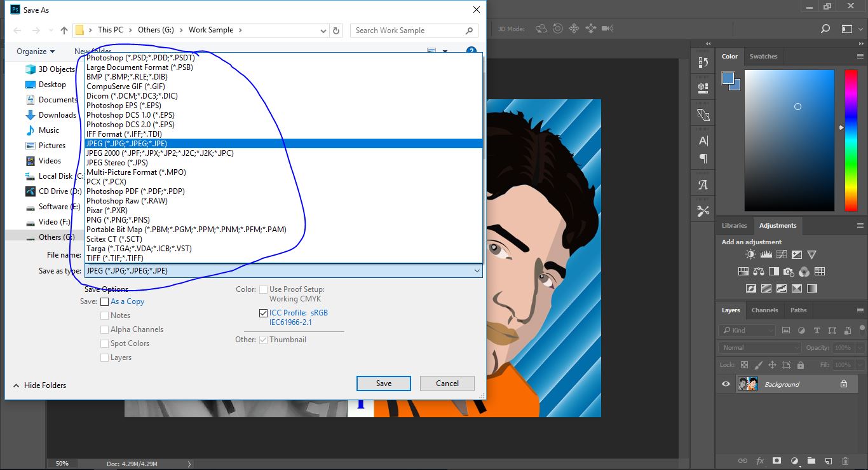Click the Save button
This screenshot has width=868, height=470.
tap(384, 384)
